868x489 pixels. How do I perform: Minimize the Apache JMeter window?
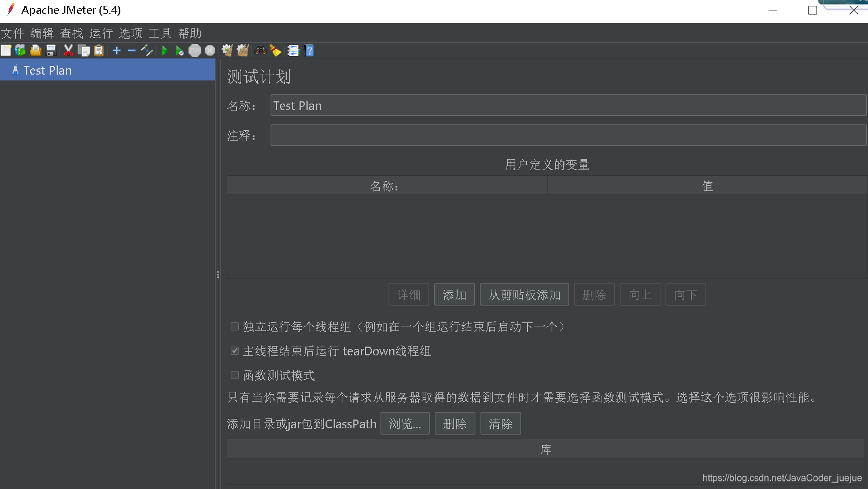(773, 10)
